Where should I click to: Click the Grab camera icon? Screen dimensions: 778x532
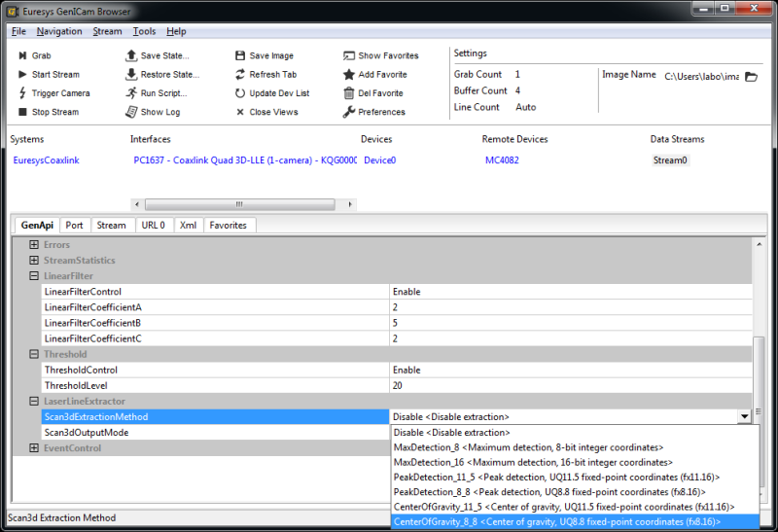pyautogui.click(x=22, y=56)
